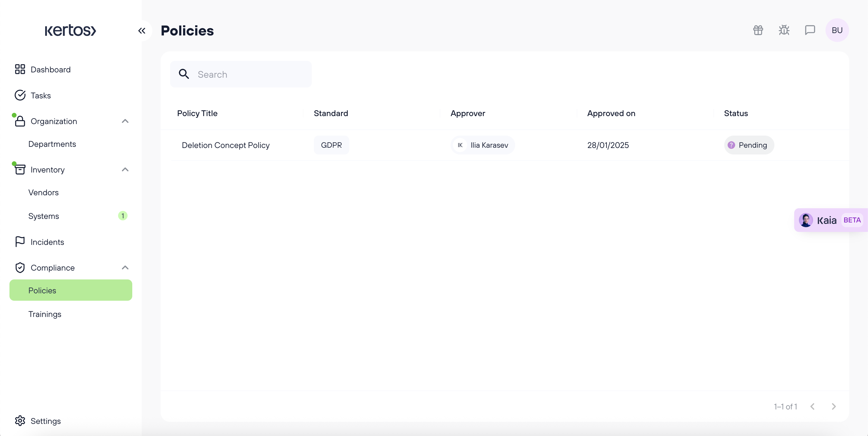Click the Systems badge showing 1
The width and height of the screenshot is (868, 436).
pyautogui.click(x=123, y=216)
